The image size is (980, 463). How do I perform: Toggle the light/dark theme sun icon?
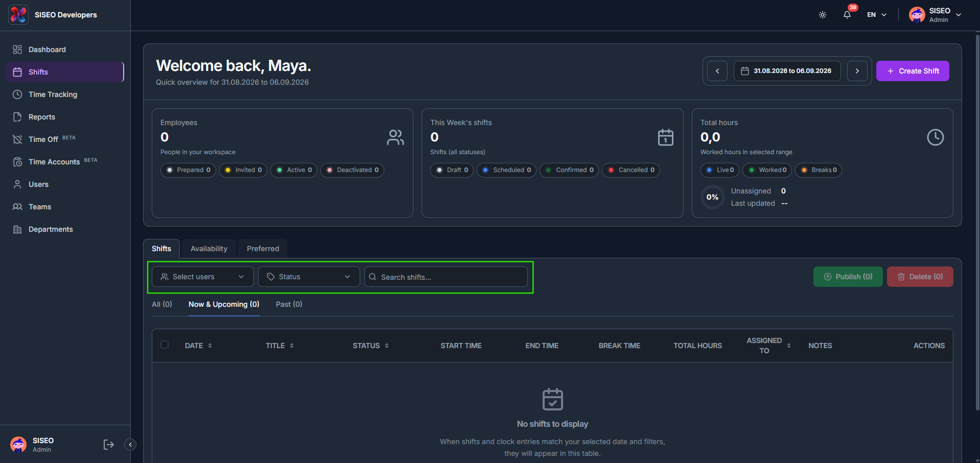[x=823, y=15]
